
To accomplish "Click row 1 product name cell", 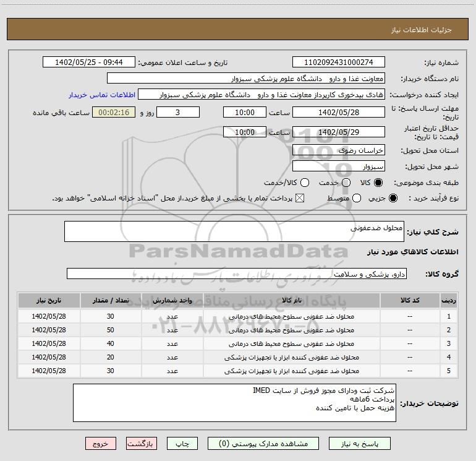I will click(x=291, y=316).
